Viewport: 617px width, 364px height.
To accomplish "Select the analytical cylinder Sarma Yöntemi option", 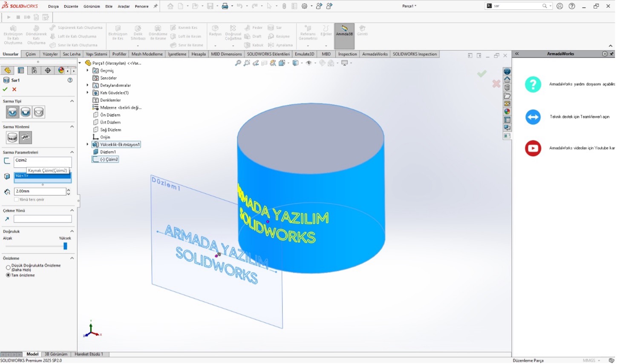I will tap(12, 138).
